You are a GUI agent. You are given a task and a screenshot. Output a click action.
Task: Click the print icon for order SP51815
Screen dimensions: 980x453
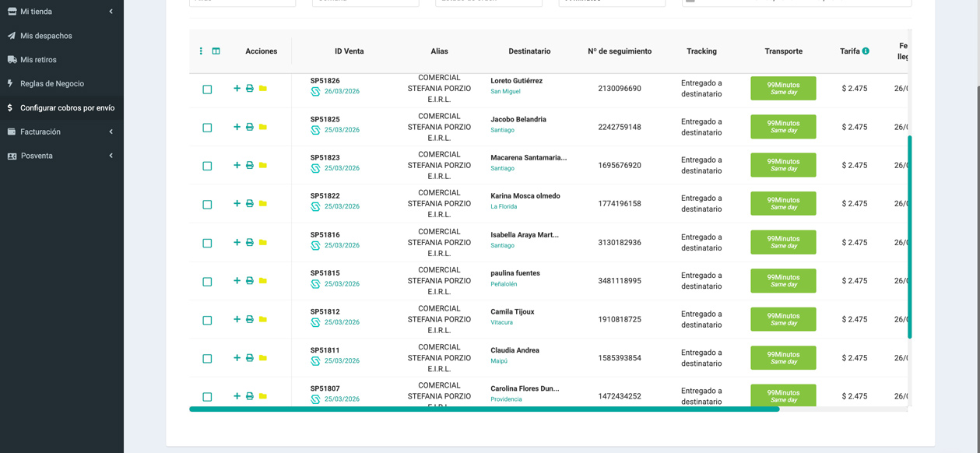pos(250,281)
